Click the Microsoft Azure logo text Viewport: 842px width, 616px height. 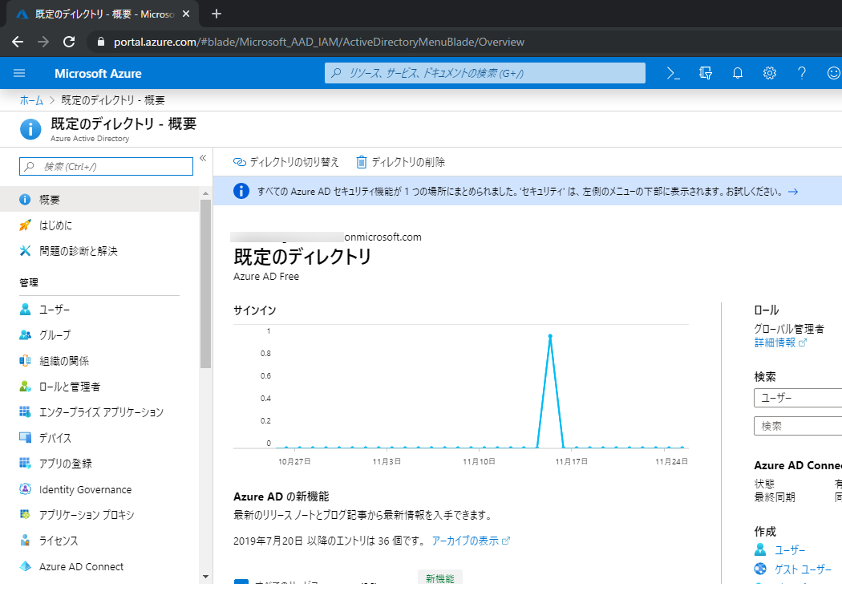tap(99, 74)
